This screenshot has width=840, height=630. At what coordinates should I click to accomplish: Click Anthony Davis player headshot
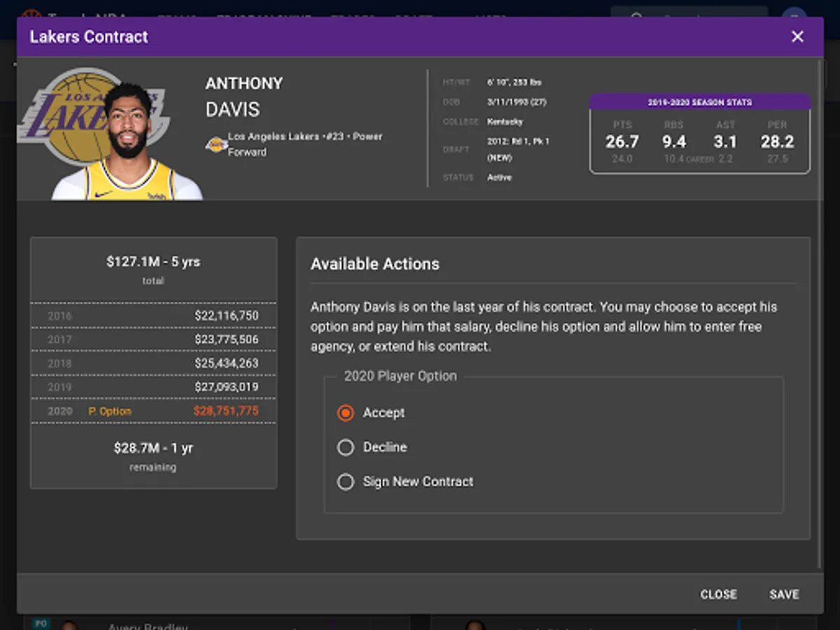point(128,142)
